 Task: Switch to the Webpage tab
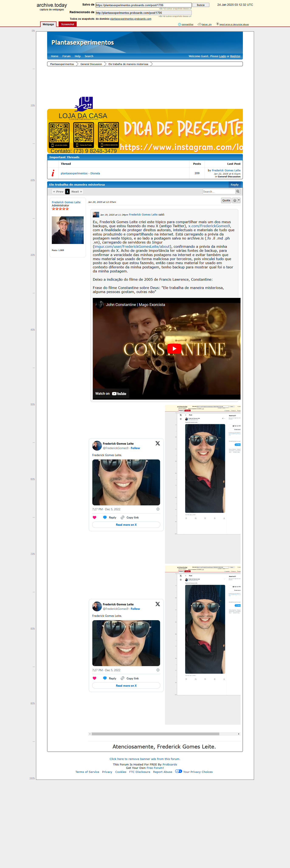click(48, 24)
